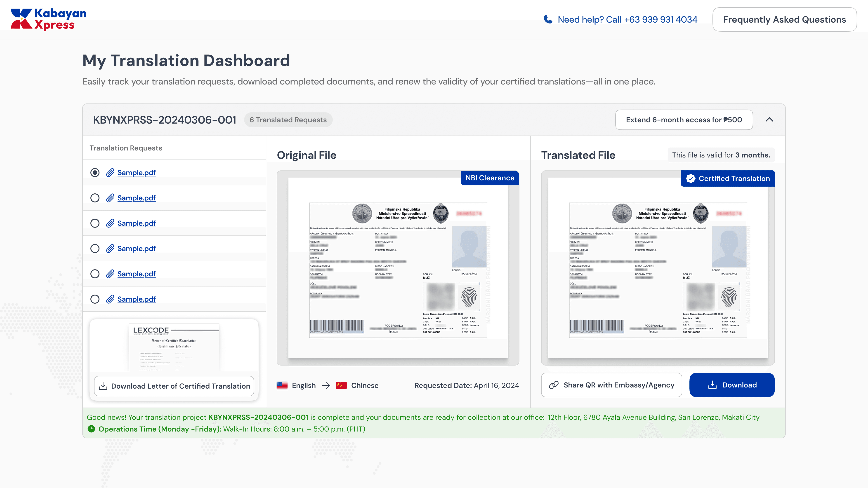Select the second Sample.pdf radio button
This screenshot has height=488, width=868.
coord(95,198)
